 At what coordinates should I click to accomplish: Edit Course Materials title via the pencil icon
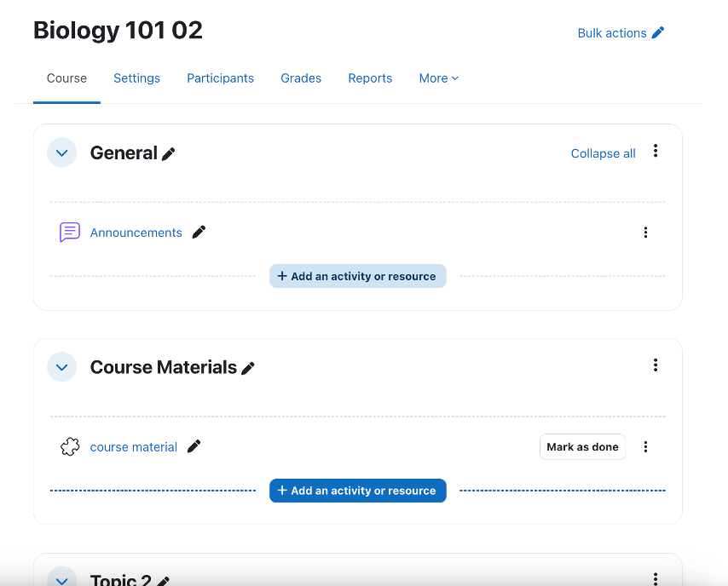coord(248,367)
